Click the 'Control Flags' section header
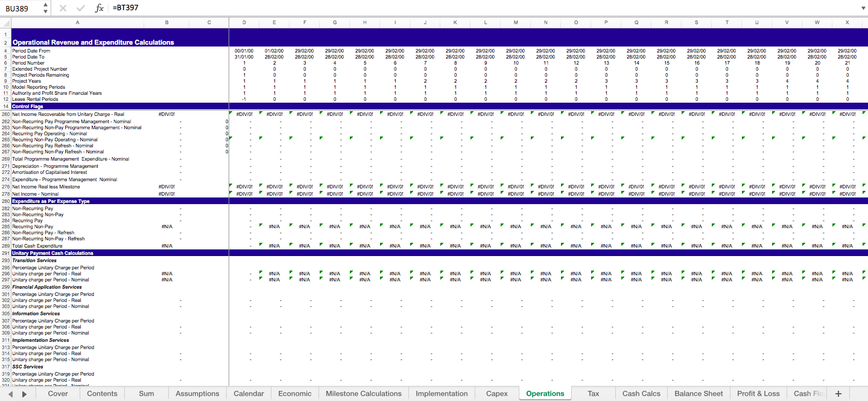This screenshot has width=868, height=401. pyautogui.click(x=28, y=106)
